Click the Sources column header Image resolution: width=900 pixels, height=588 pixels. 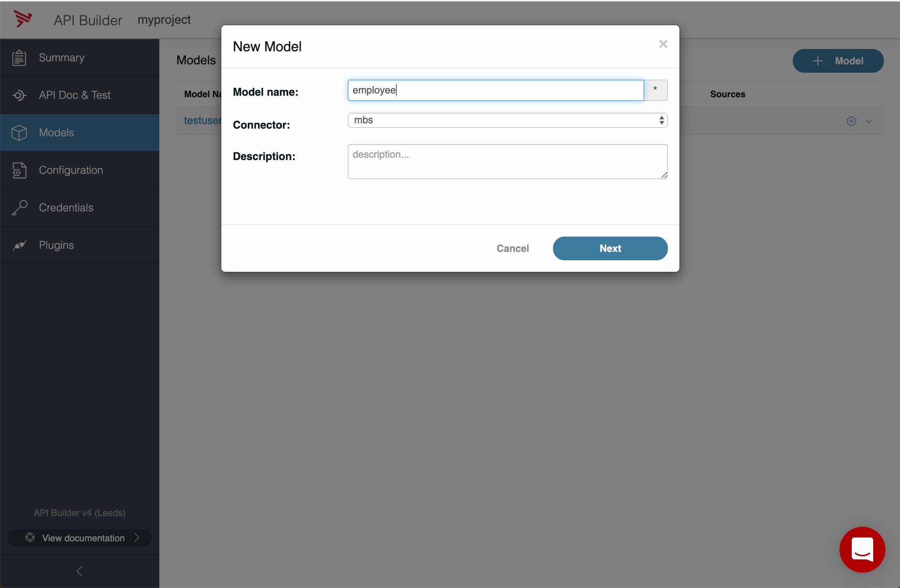click(x=727, y=94)
